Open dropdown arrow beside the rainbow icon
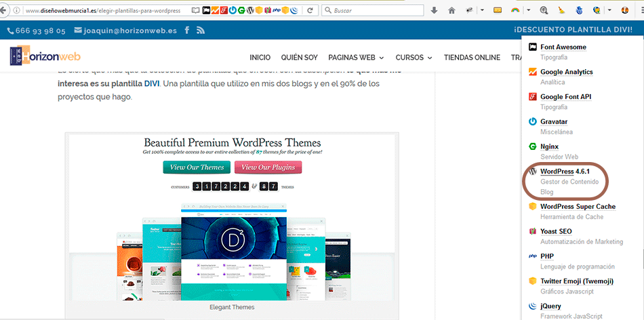The width and height of the screenshot is (644, 320). click(528, 10)
